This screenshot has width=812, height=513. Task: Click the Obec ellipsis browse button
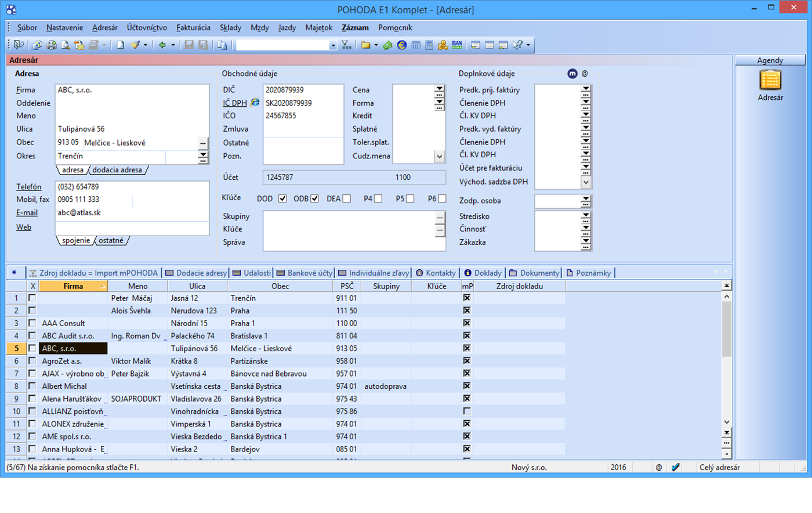[202, 143]
